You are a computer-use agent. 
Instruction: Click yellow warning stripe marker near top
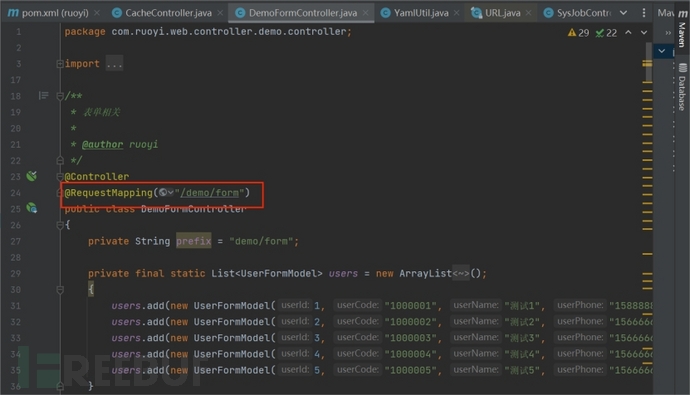coord(647,64)
